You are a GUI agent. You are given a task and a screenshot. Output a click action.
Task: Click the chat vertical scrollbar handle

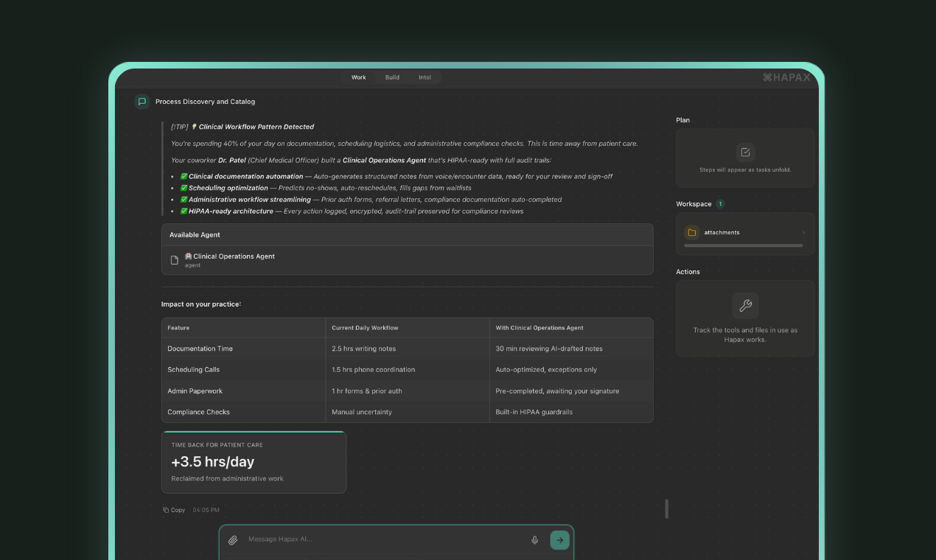[x=667, y=508]
